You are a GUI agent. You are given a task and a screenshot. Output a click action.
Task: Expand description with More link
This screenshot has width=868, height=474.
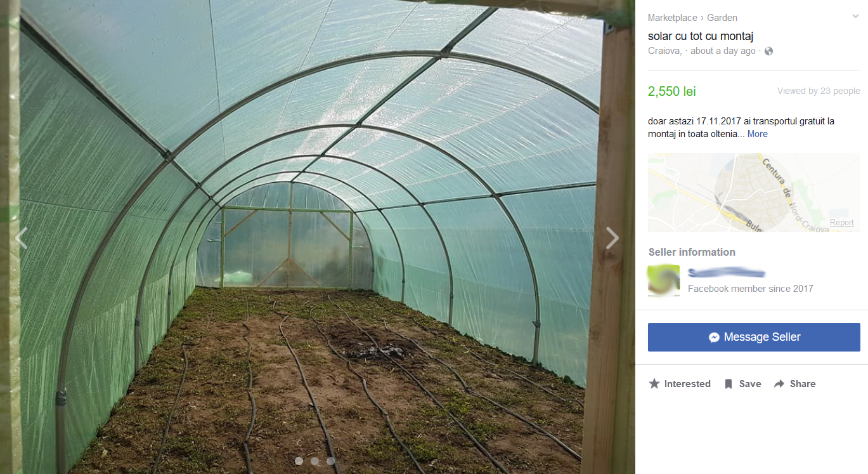[757, 134]
